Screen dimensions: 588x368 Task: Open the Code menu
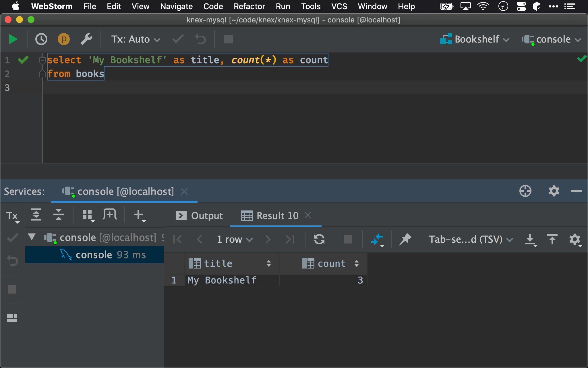pyautogui.click(x=213, y=6)
